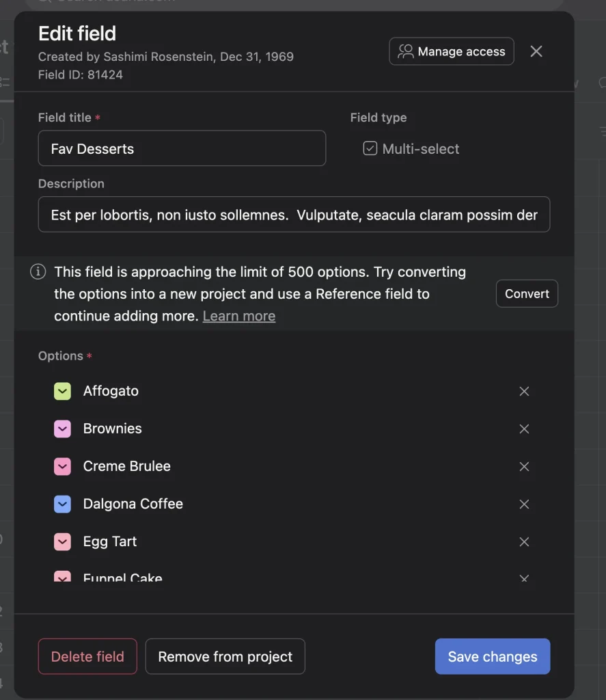Screen dimensions: 606x700
Task: Click the Fav Desserts title input field
Action: click(182, 148)
